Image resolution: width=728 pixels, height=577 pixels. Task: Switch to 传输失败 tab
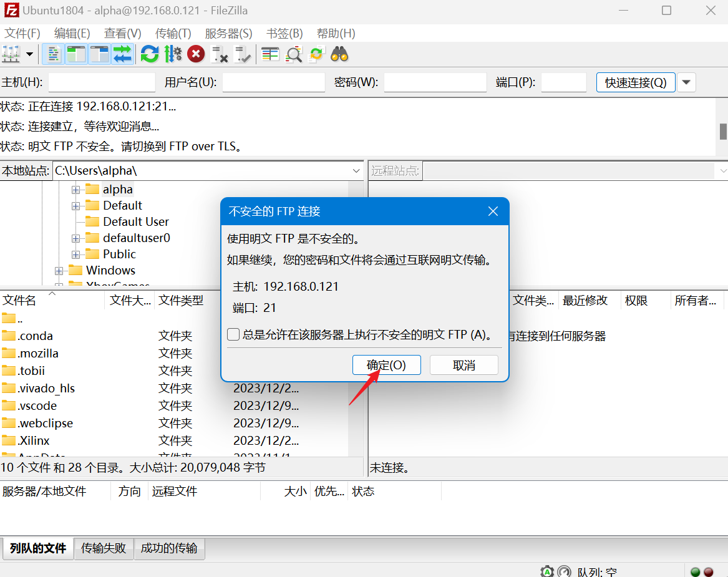[x=104, y=548]
